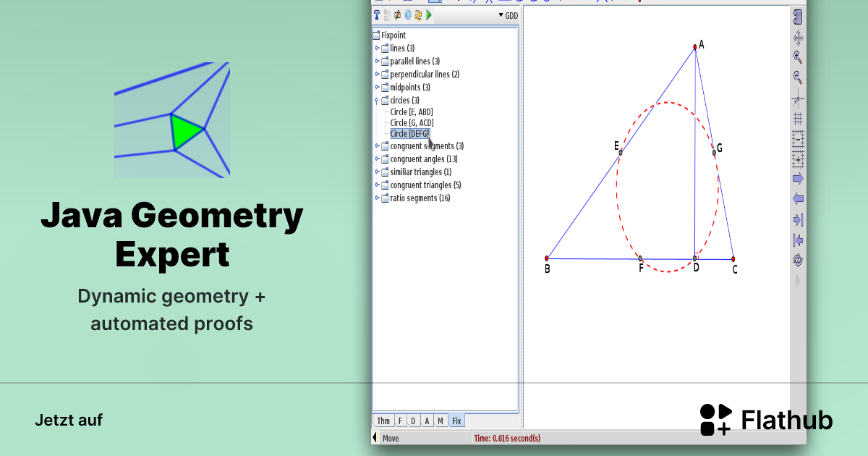Click the pencil annotation icon in the toolbar
This screenshot has width=868, height=456.
pyautogui.click(x=397, y=14)
